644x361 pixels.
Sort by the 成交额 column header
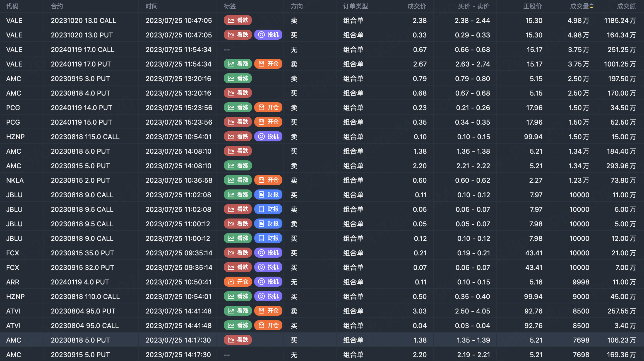tap(626, 6)
